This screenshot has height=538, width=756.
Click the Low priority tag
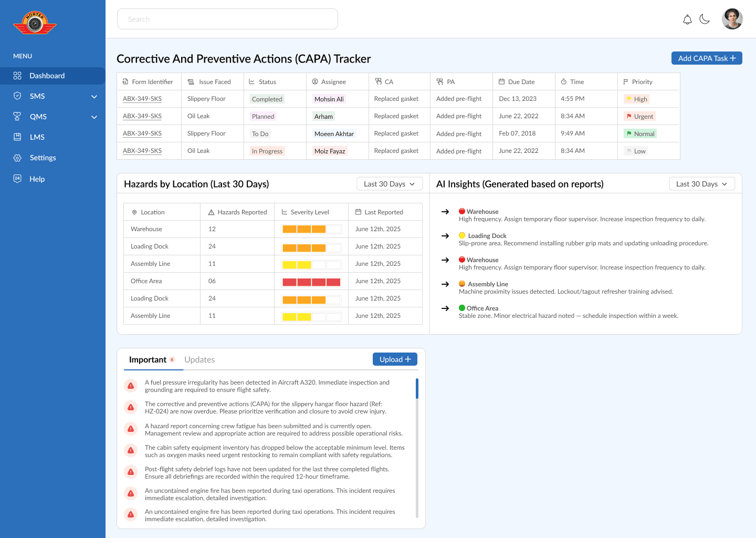pyautogui.click(x=636, y=151)
